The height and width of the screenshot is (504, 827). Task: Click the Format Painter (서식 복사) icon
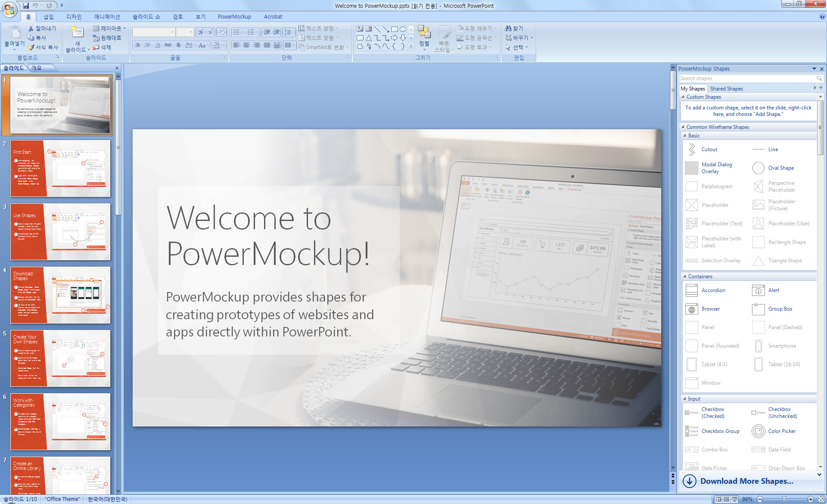(x=31, y=47)
